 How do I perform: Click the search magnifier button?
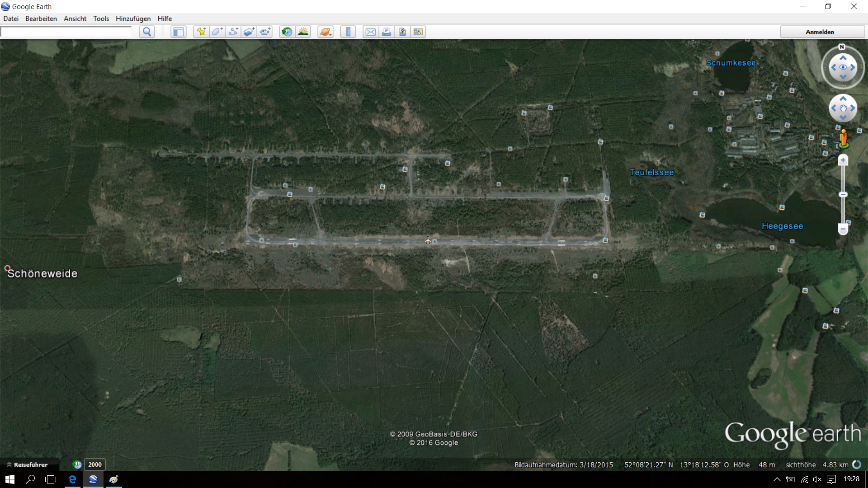click(x=146, y=32)
